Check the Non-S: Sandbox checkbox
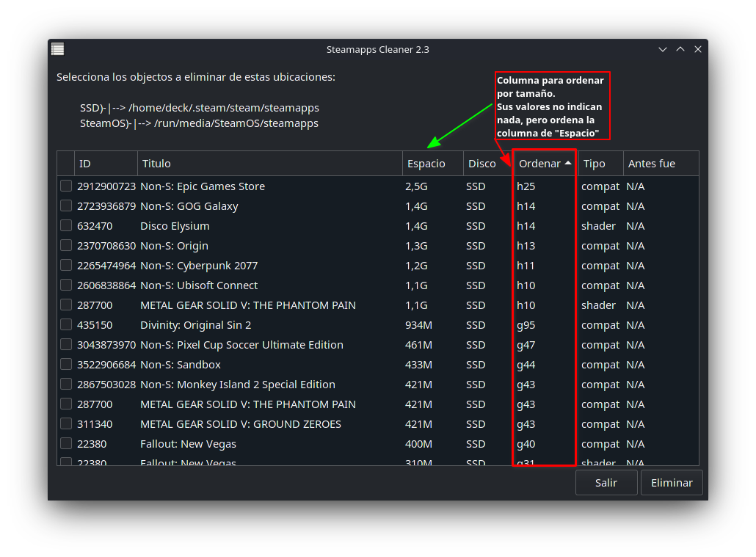This screenshot has height=557, width=756. (x=66, y=363)
